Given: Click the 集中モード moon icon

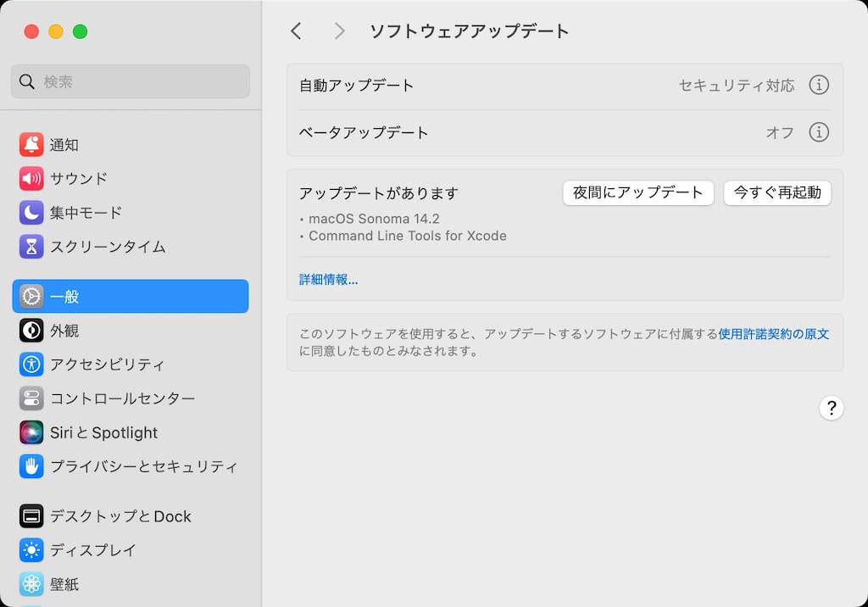Looking at the screenshot, I should pyautogui.click(x=31, y=213).
